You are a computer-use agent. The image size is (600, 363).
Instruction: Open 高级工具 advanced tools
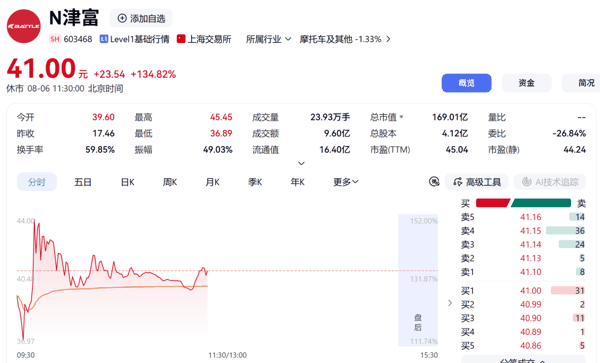coord(476,182)
